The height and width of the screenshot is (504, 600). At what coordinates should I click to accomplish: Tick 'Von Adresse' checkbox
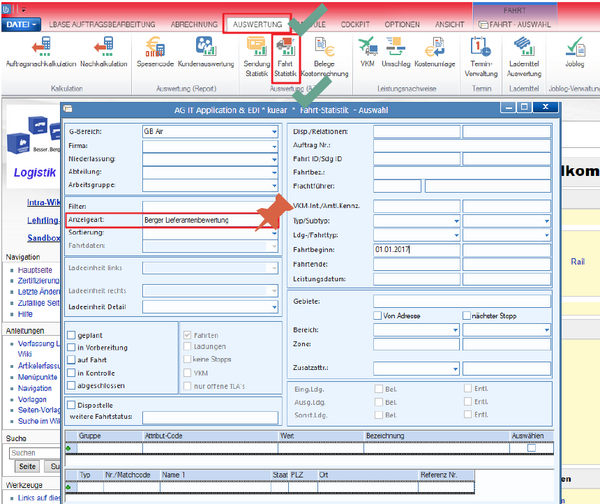(378, 316)
